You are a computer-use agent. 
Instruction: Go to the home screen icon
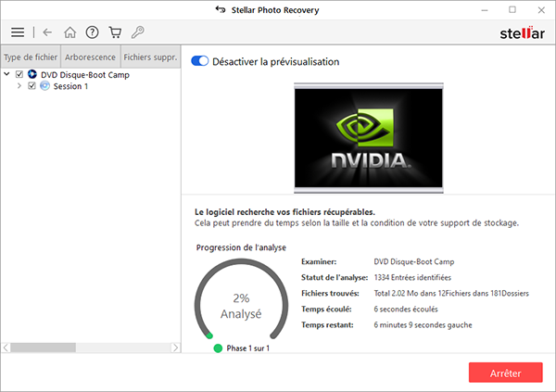coord(70,32)
